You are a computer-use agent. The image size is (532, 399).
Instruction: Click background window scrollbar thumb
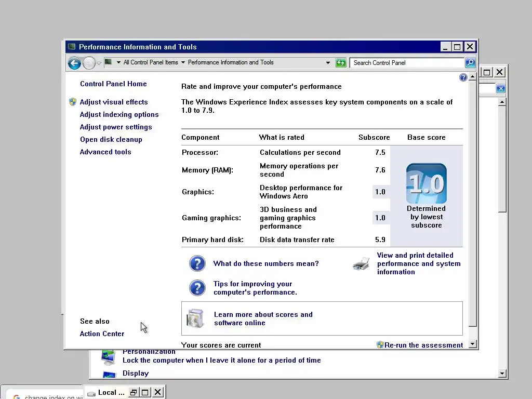(x=502, y=159)
